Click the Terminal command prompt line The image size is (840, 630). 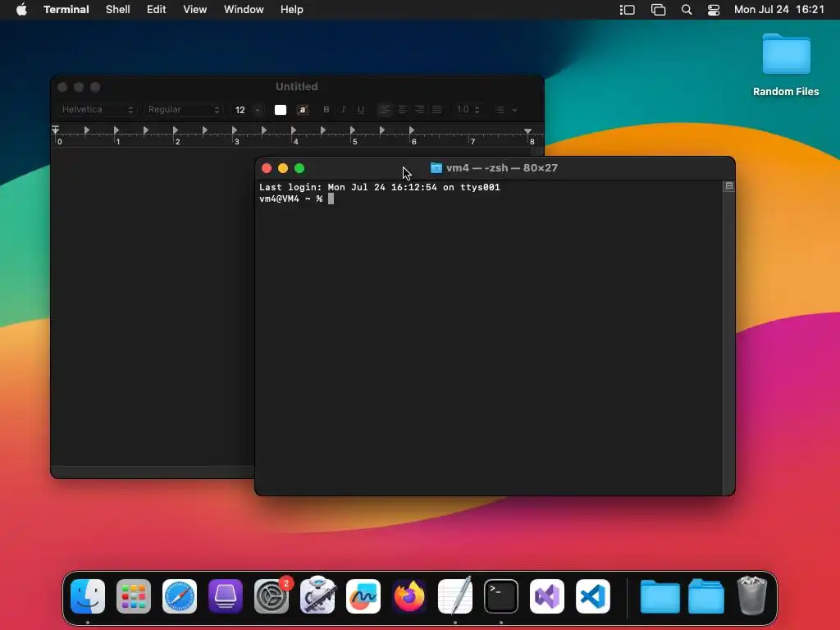tap(296, 199)
